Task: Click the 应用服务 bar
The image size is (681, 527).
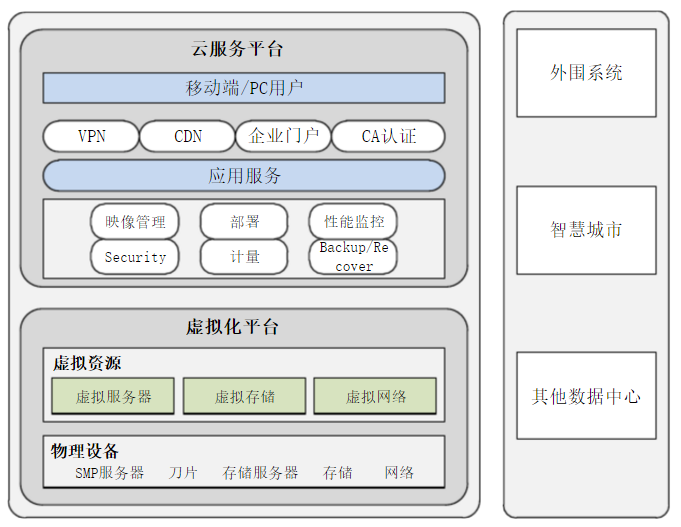Action: 244,176
